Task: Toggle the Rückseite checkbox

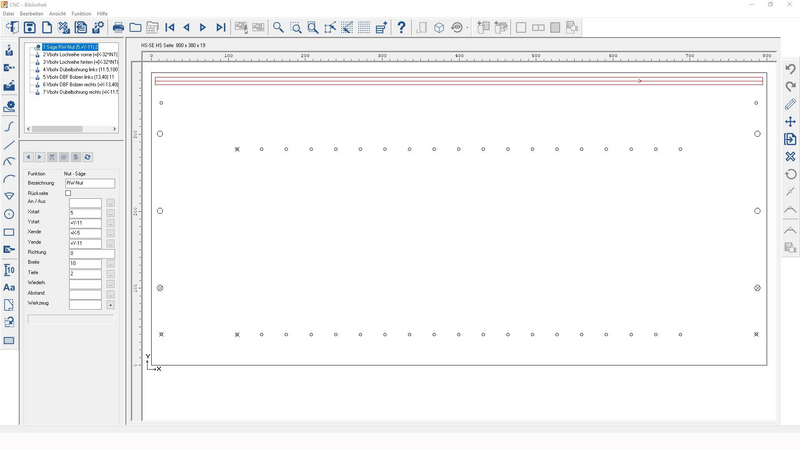Action: point(68,193)
